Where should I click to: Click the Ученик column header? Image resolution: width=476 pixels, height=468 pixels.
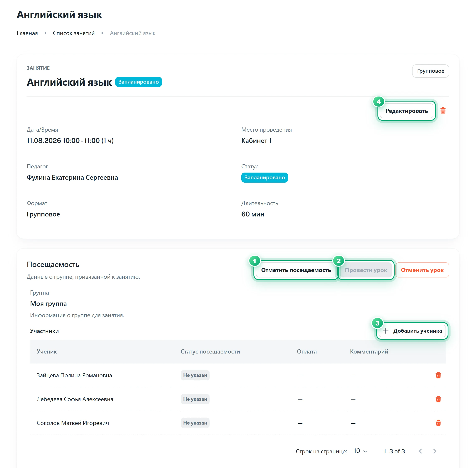click(x=47, y=351)
